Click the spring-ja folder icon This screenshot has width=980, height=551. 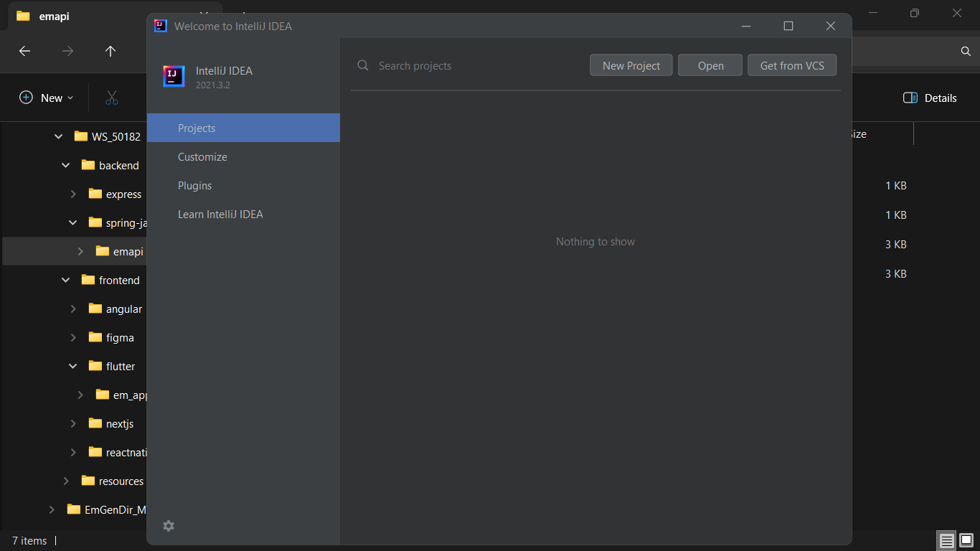click(95, 222)
